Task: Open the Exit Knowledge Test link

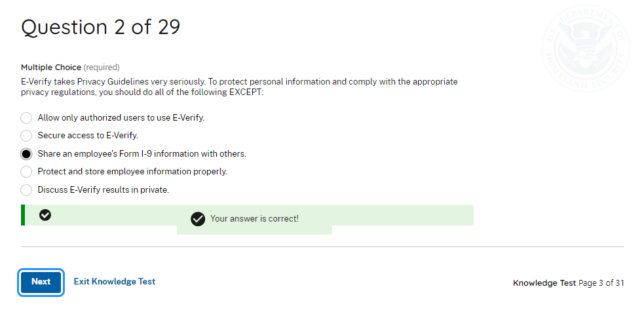Action: point(115,282)
